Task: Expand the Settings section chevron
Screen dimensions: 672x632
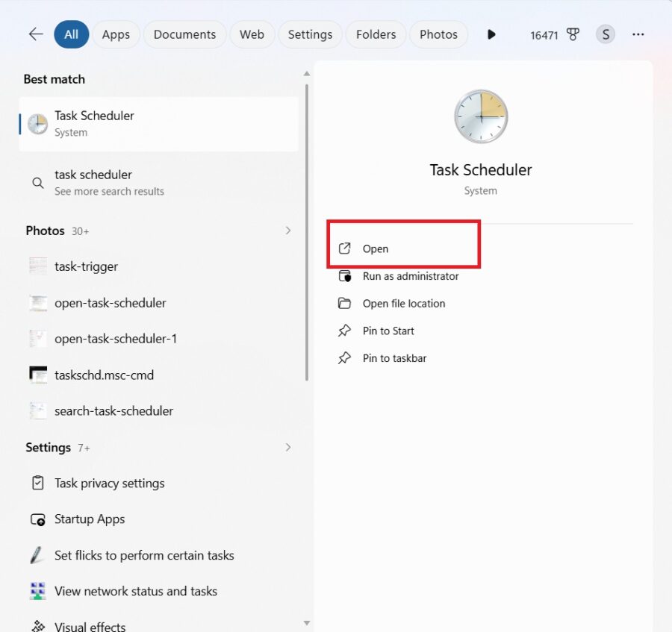Action: pyautogui.click(x=287, y=447)
